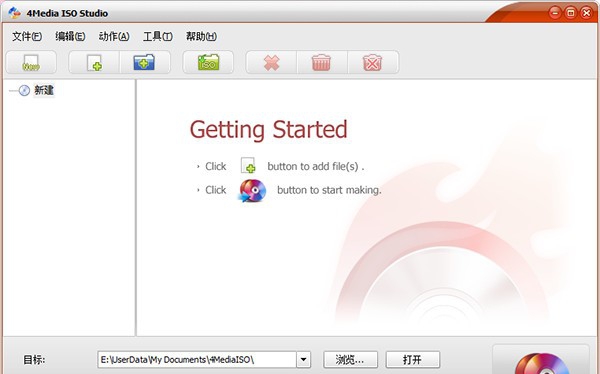Click the green ISO folder toolbar icon
Screen dimensions: 600x374
pyautogui.click(x=208, y=62)
